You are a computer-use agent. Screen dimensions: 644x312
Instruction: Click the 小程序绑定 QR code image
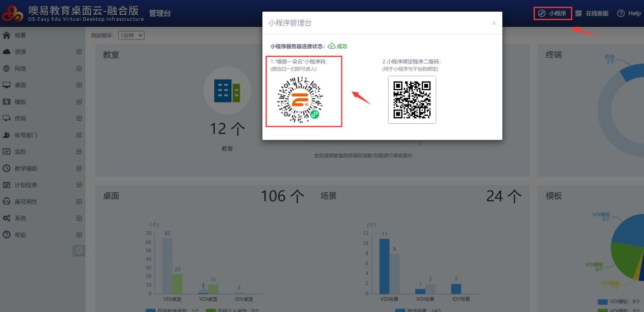tap(412, 99)
